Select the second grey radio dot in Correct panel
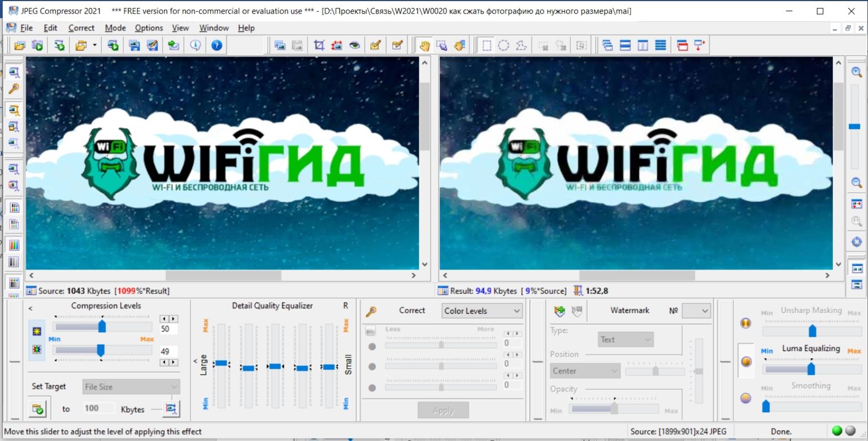 point(372,366)
